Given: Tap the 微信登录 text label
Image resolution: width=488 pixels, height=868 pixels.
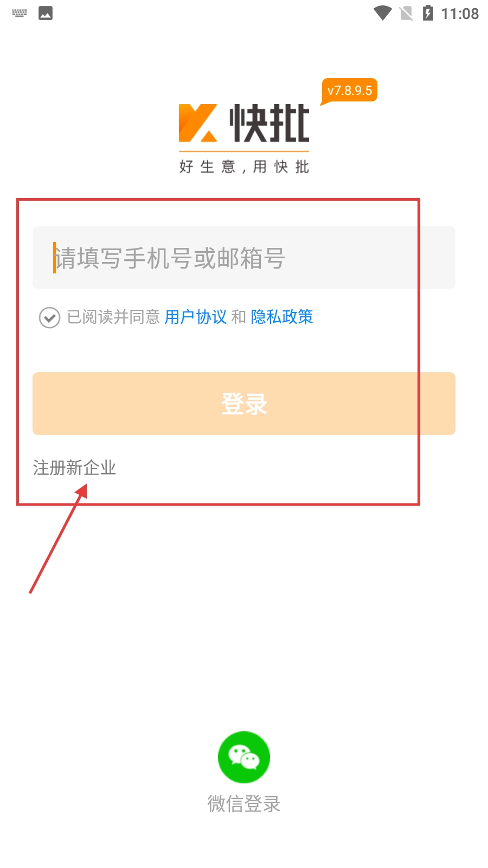Looking at the screenshot, I should pyautogui.click(x=244, y=803).
